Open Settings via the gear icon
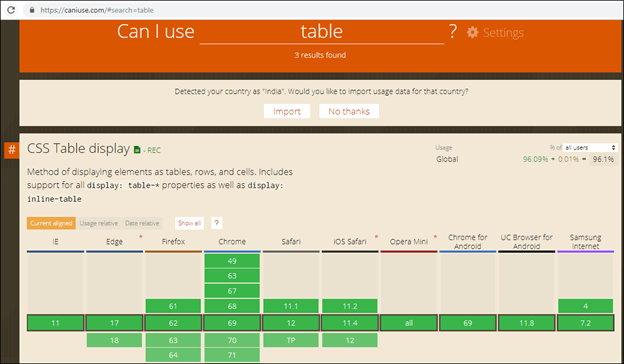The height and width of the screenshot is (364, 624). (x=472, y=32)
